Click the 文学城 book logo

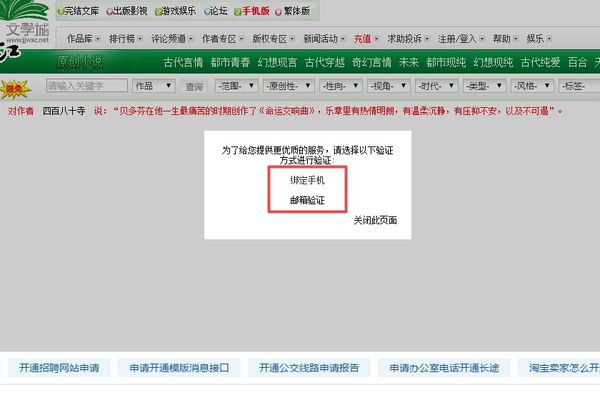25,22
